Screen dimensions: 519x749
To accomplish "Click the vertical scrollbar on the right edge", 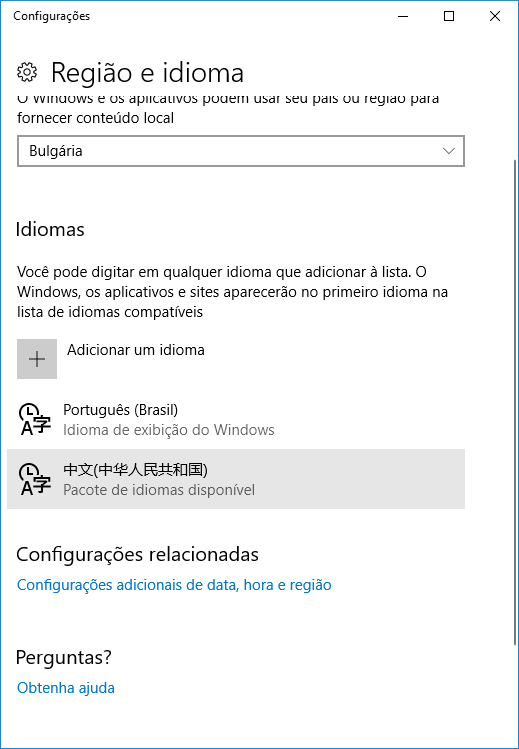I will [x=514, y=401].
